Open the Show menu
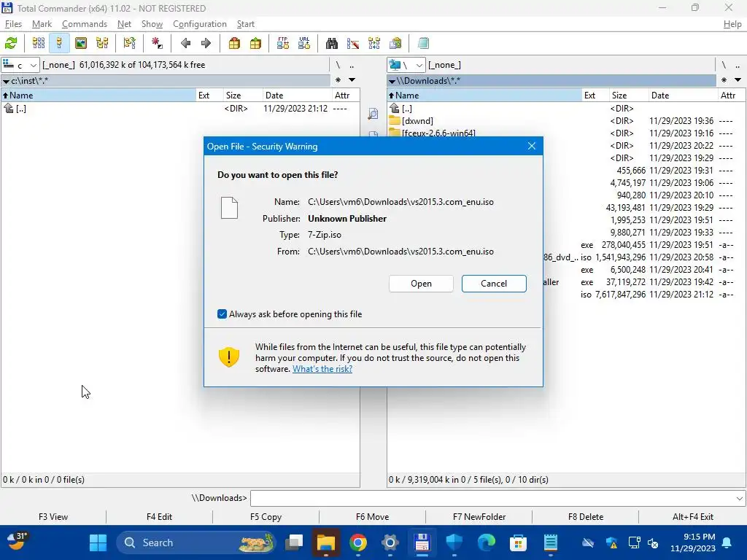The image size is (747, 560). (x=152, y=24)
